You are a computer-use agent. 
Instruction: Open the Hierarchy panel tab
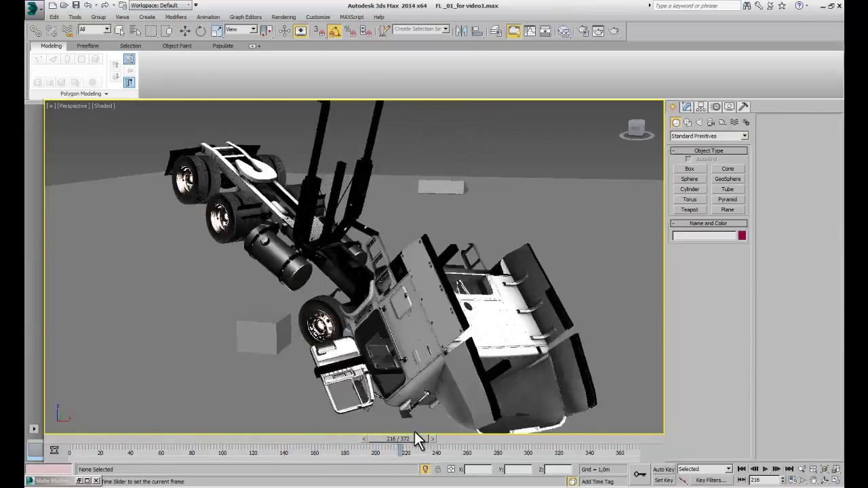point(701,106)
